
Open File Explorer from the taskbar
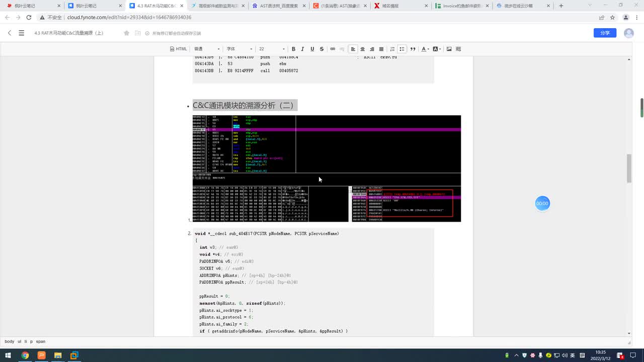[x=57, y=355]
